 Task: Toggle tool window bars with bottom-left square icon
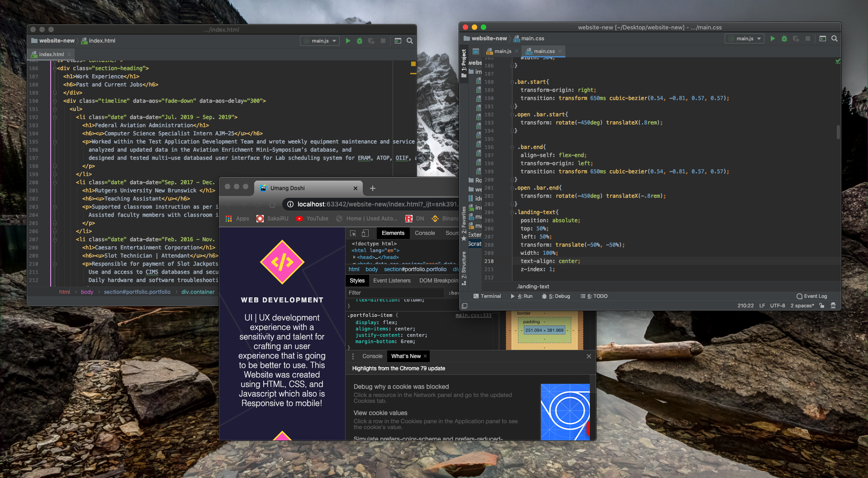465,306
